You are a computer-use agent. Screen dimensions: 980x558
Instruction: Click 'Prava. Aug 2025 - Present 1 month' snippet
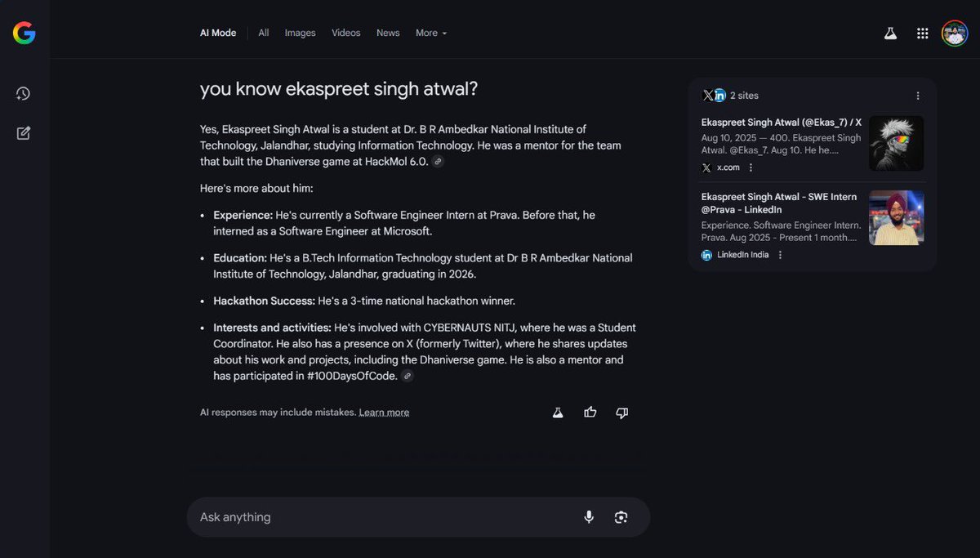coord(779,238)
